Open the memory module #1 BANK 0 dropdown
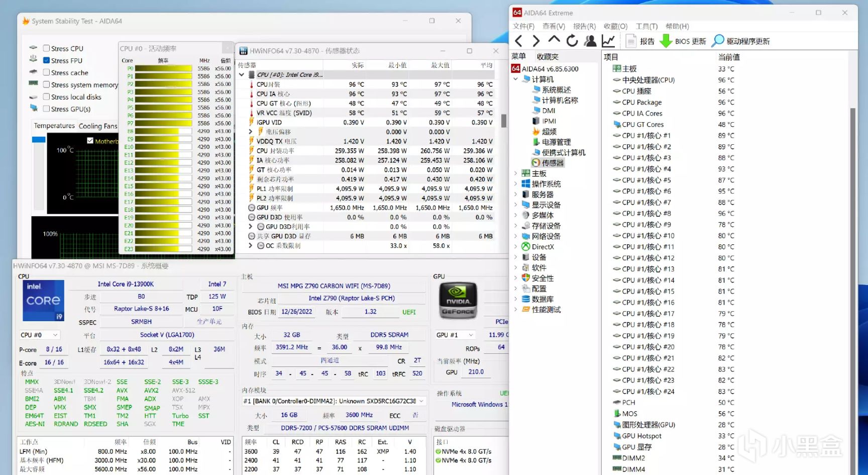 click(x=334, y=401)
